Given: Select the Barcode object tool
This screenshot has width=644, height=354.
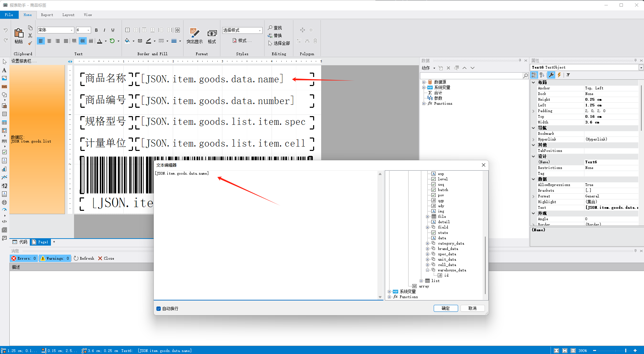Looking at the screenshot, I should click(x=4, y=141).
